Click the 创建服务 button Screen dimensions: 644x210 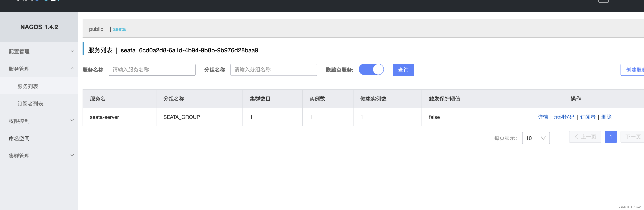pos(632,70)
